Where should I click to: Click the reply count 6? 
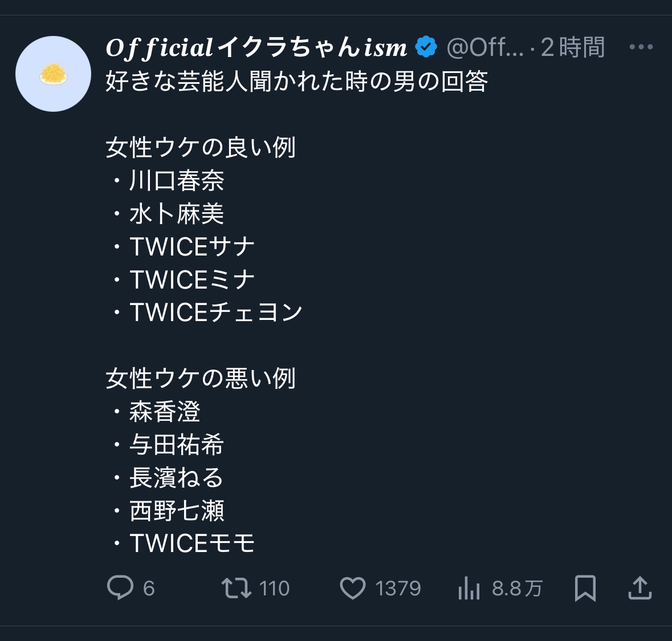(149, 589)
